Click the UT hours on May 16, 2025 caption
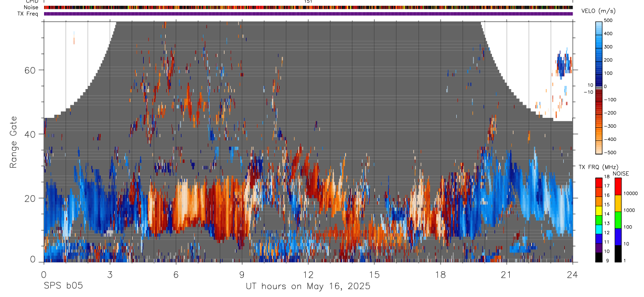The height and width of the screenshot is (297, 644). (308, 287)
